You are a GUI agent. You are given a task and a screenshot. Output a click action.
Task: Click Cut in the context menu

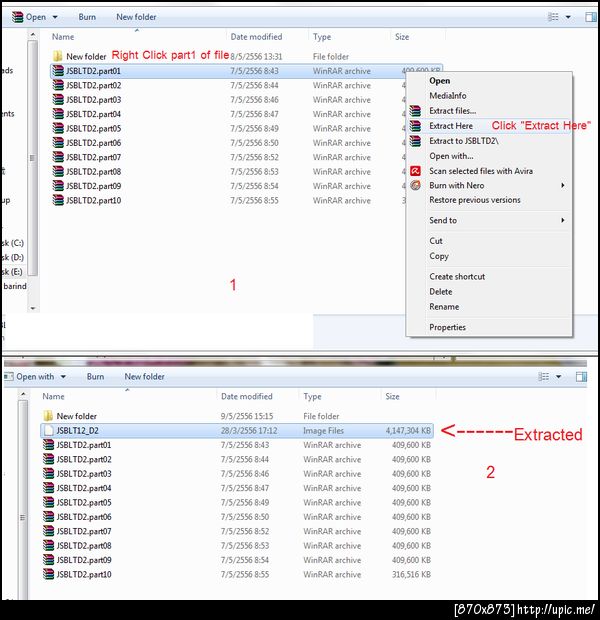click(436, 241)
